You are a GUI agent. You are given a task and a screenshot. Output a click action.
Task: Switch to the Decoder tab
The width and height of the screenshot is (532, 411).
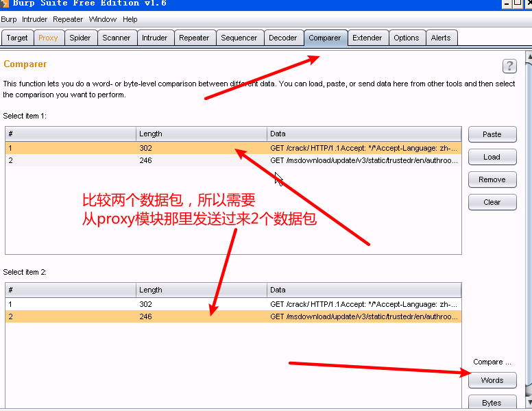pos(283,38)
